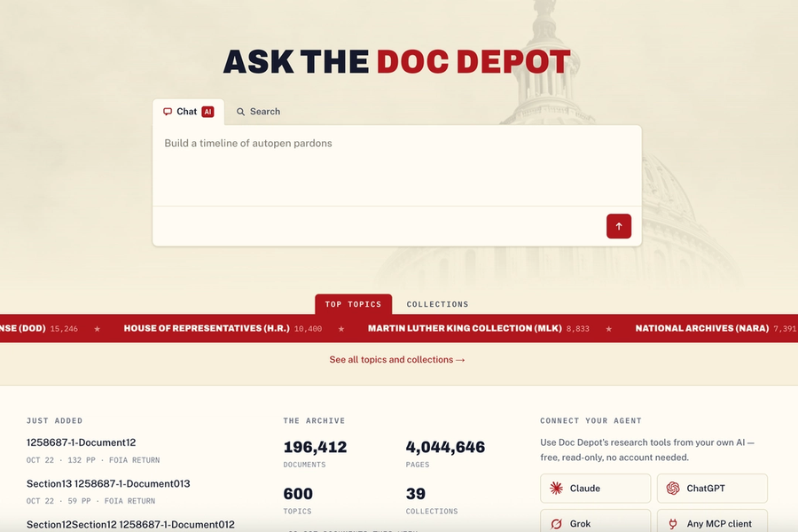Click the plug icon for Any MCP client

point(673,523)
